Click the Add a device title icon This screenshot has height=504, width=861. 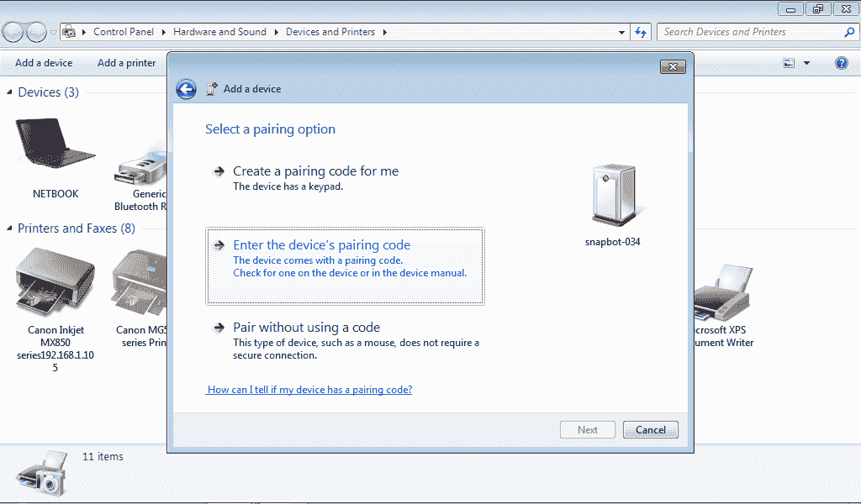tap(211, 89)
